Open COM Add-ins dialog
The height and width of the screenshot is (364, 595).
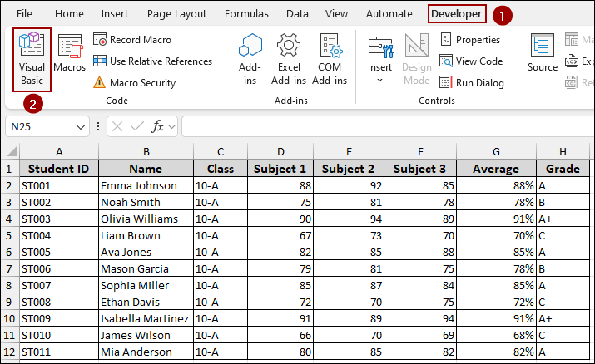[330, 58]
